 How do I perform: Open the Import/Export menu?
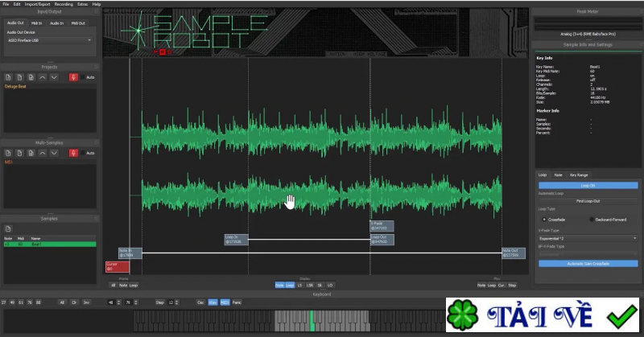(37, 4)
